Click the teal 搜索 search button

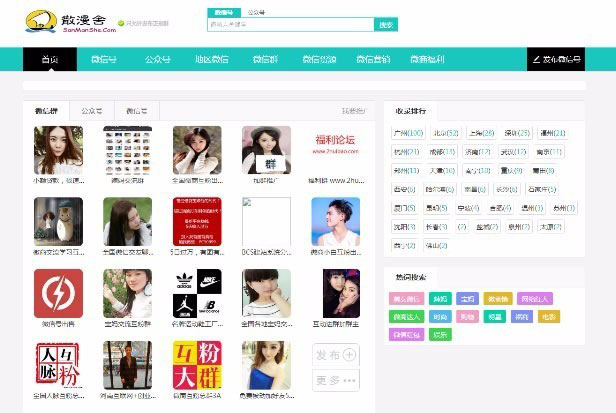[x=386, y=24]
